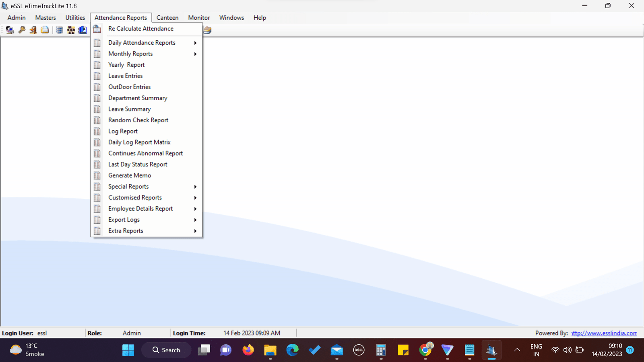Open File Explorer from the taskbar
The image size is (644, 362).
click(270, 350)
